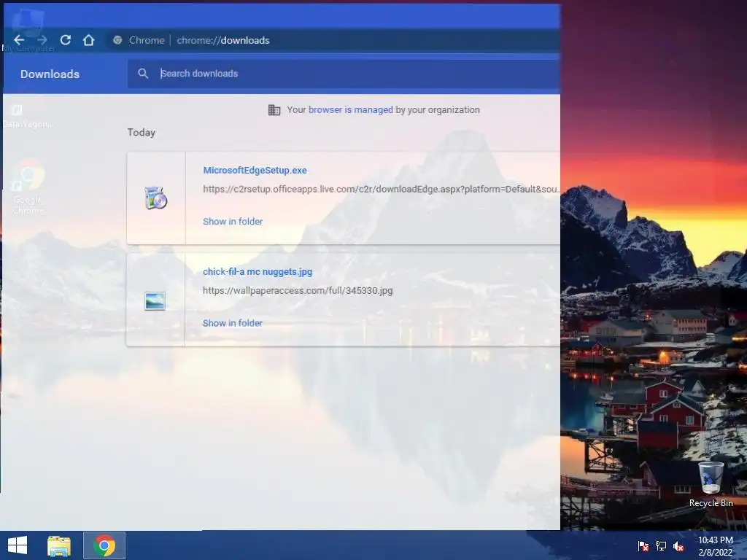Click the Chrome site info icon in address bar
Image resolution: width=747 pixels, height=560 pixels.
(117, 41)
